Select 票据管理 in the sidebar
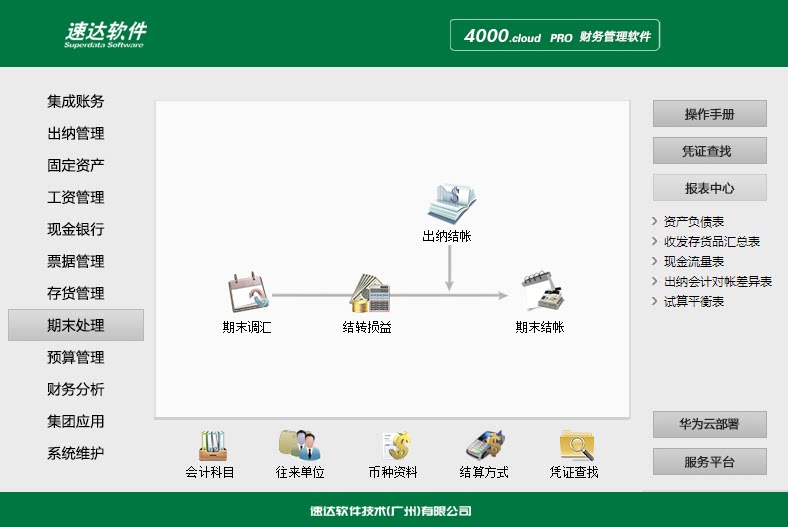This screenshot has width=788, height=527. [75, 261]
